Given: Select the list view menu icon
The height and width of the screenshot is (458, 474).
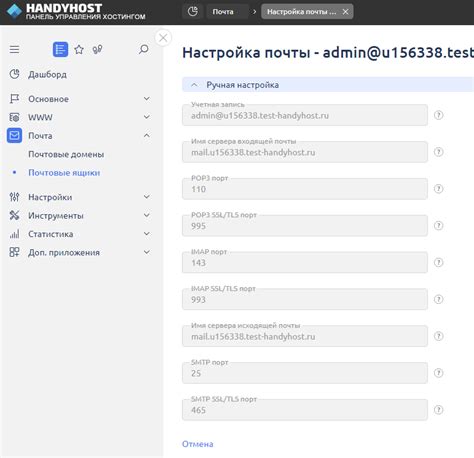Looking at the screenshot, I should [60, 50].
